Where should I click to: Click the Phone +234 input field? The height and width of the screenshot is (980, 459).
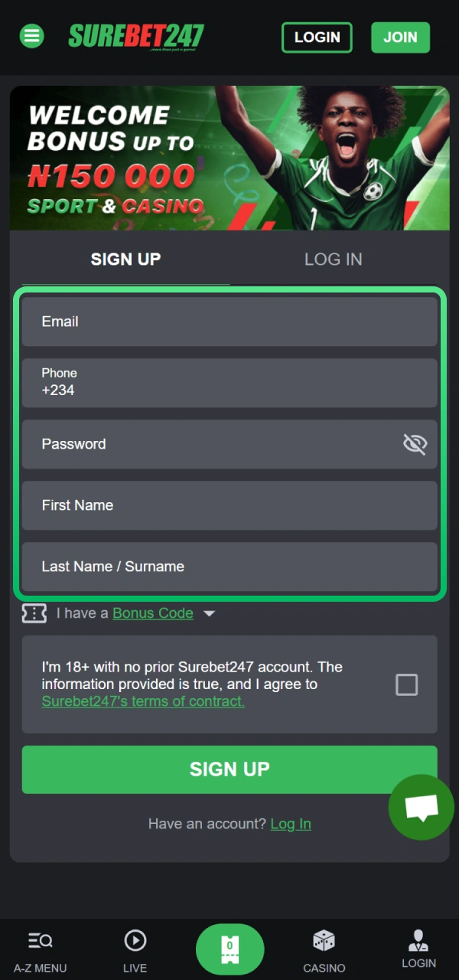coord(229,383)
